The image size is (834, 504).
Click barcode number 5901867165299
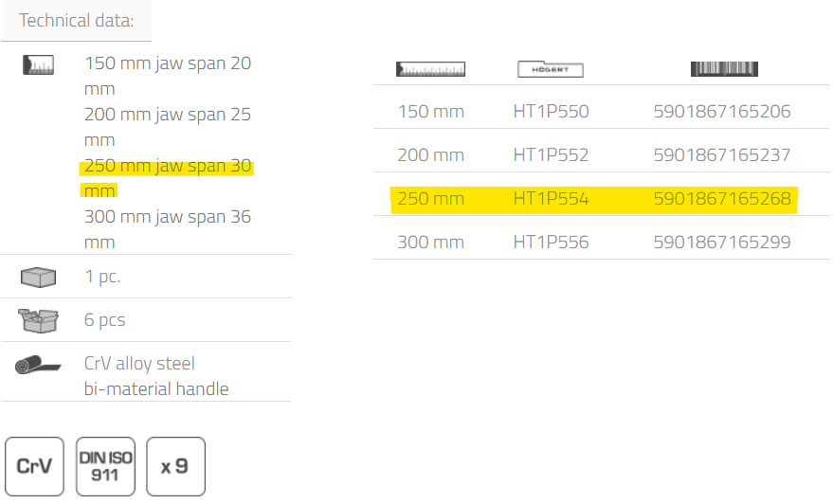pos(722,243)
